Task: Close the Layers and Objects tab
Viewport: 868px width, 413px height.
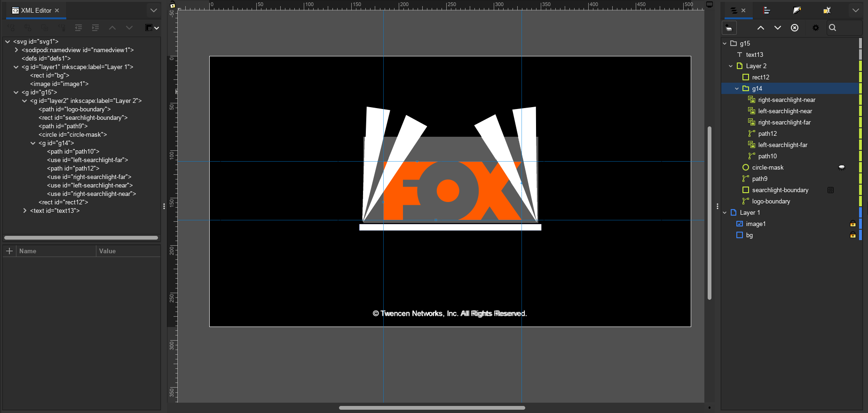Action: point(743,10)
